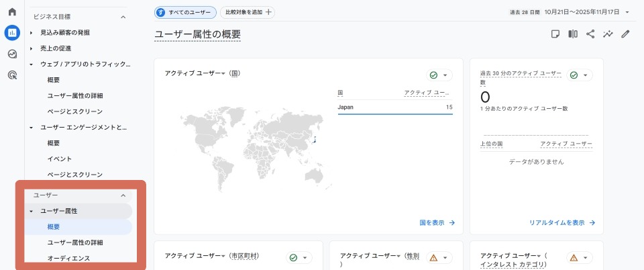Screen dimensions: 644x270
Task: Click the pencil customize report icon
Action: pyautogui.click(x=626, y=34)
